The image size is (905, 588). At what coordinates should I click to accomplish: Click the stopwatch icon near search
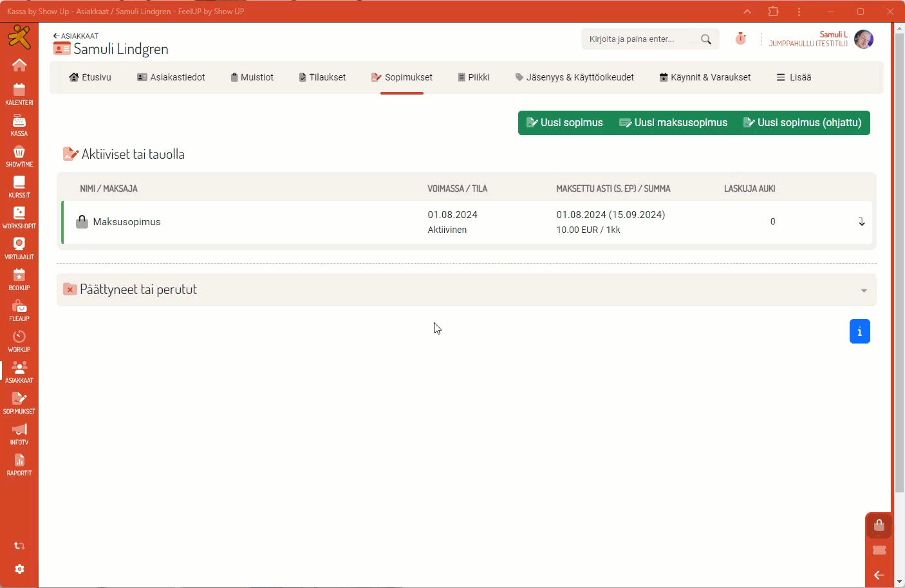click(741, 39)
